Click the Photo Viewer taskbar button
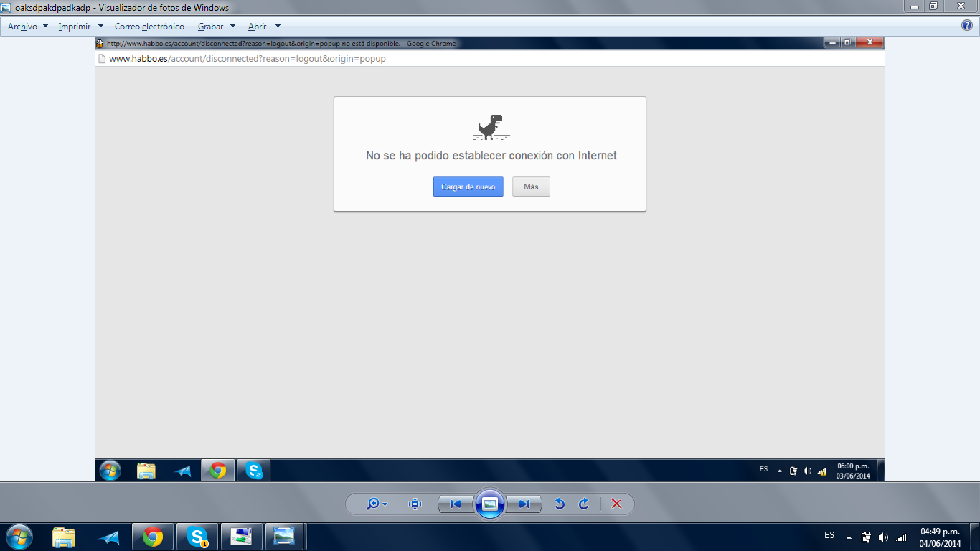980x551 pixels. (285, 537)
